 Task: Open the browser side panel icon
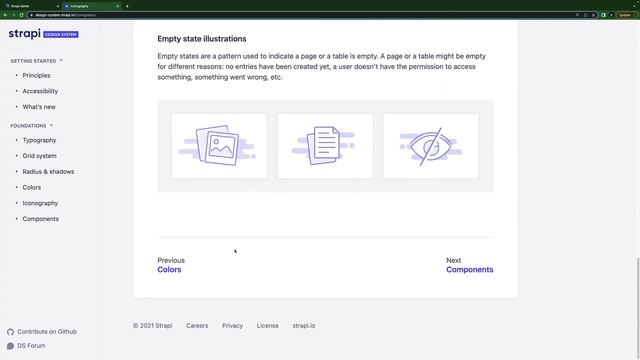[x=603, y=15]
